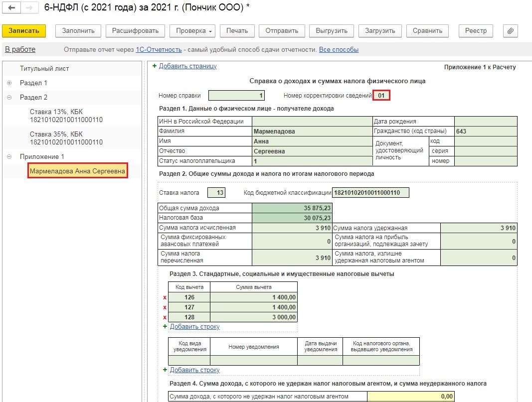Edit the Сумма налога перечисленная field
The width and height of the screenshot is (532, 402).
click(292, 258)
